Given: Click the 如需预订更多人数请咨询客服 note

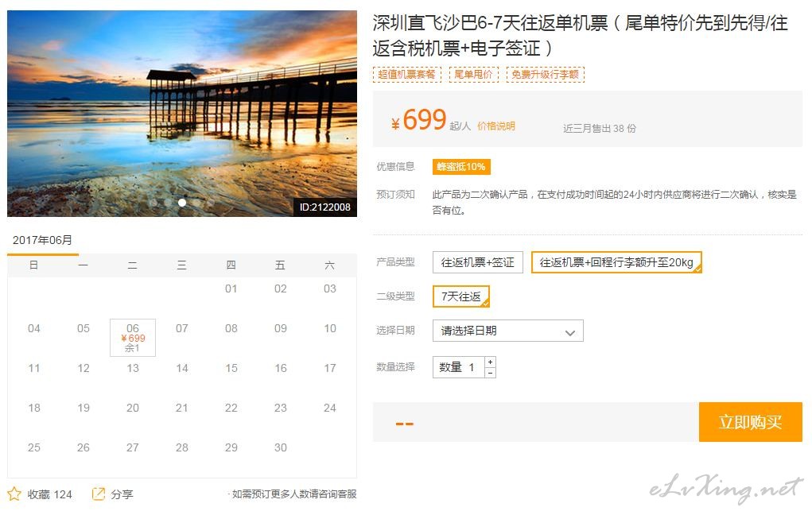Looking at the screenshot, I should click(294, 494).
